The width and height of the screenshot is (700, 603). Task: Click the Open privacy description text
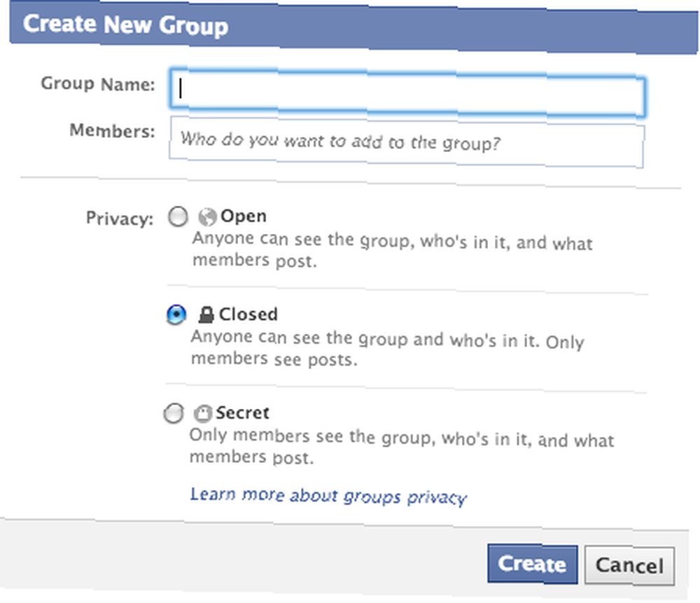click(x=393, y=250)
